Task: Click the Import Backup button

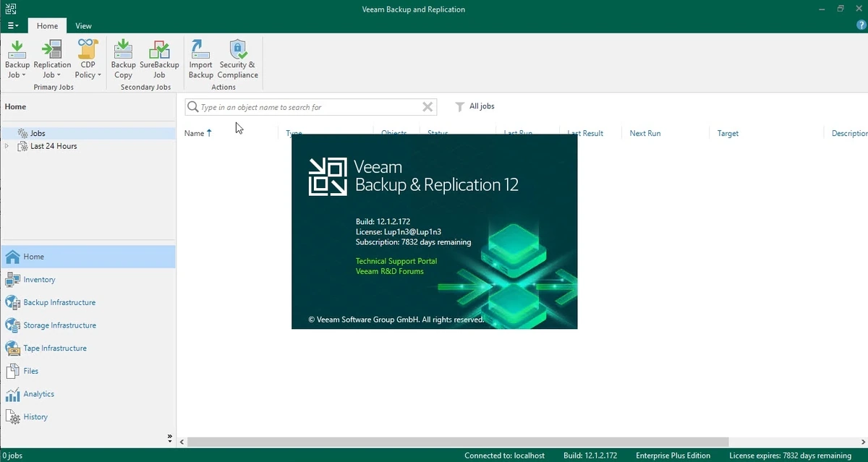Action: 200,59
